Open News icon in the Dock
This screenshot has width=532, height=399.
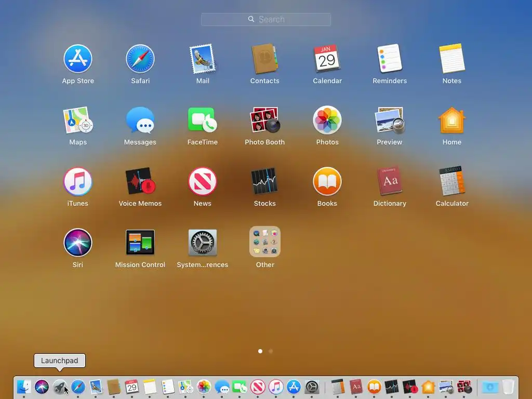point(258,387)
